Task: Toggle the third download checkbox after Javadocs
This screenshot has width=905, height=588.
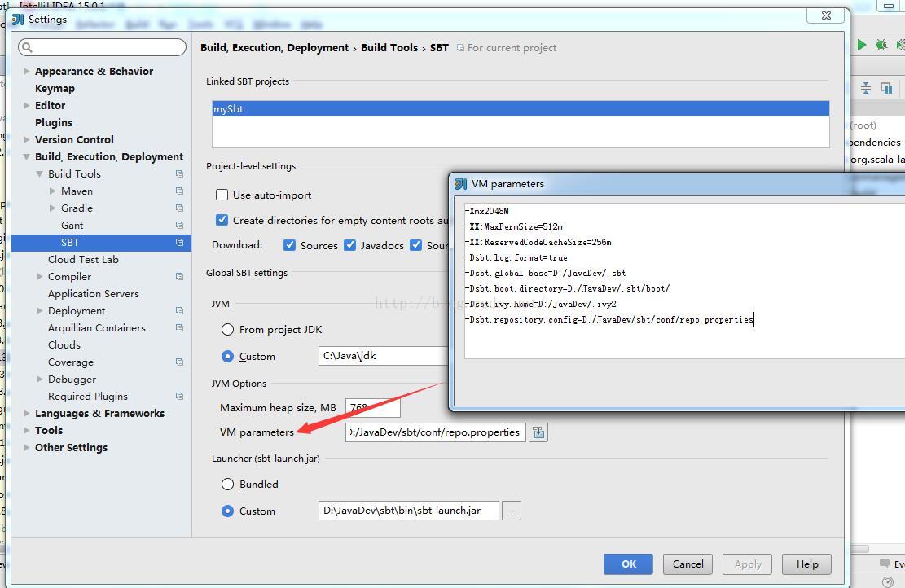Action: (x=415, y=245)
